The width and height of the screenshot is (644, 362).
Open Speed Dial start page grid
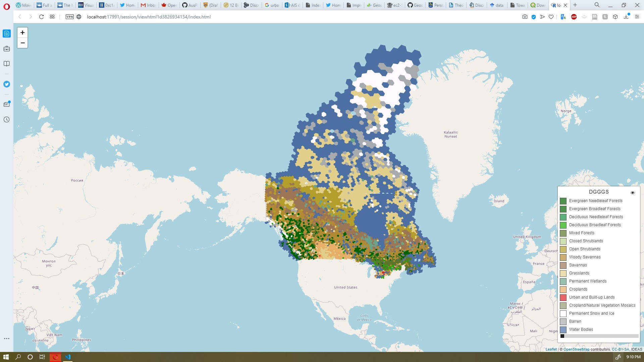click(52, 17)
